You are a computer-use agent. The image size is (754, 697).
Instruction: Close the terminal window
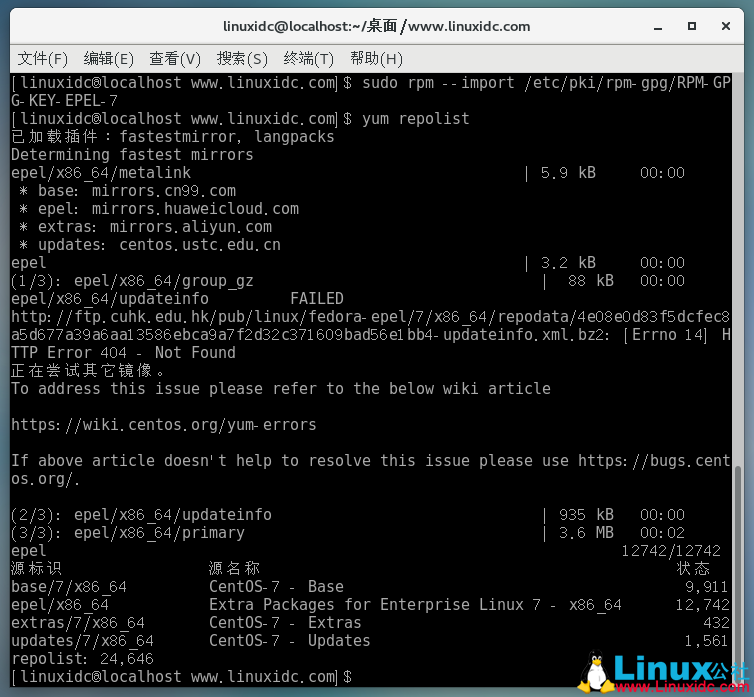coord(726,26)
